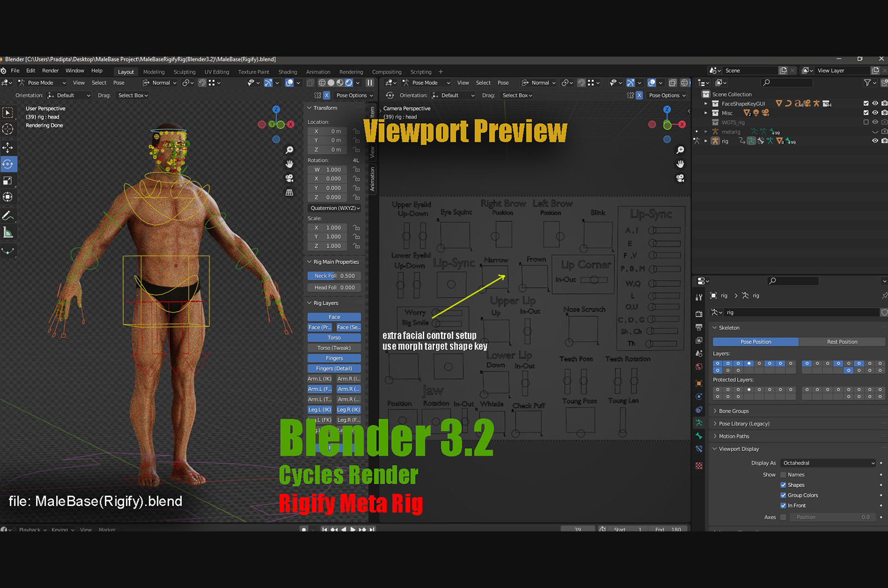Uncheck the Shapes display checkbox
The width and height of the screenshot is (888, 588).
pos(783,485)
